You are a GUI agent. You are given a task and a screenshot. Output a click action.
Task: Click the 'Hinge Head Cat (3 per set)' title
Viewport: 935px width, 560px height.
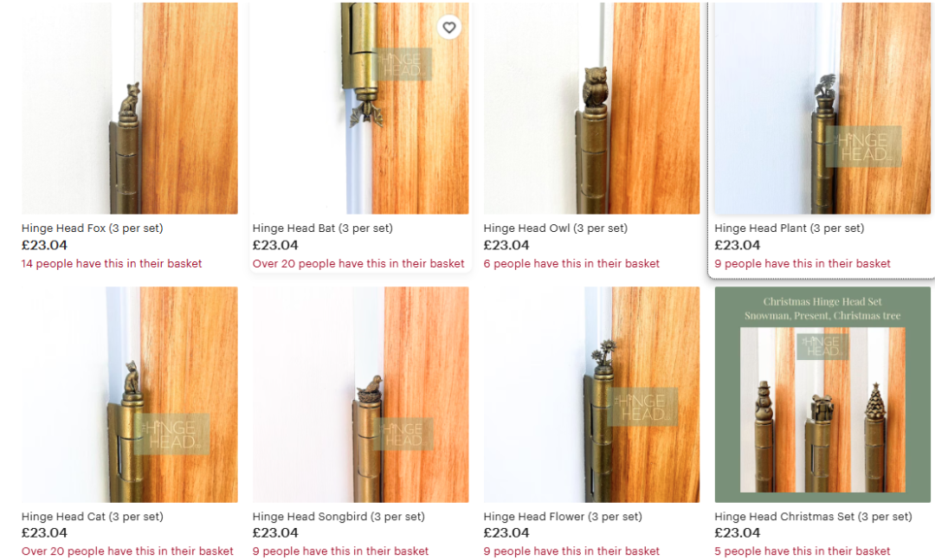click(x=93, y=517)
